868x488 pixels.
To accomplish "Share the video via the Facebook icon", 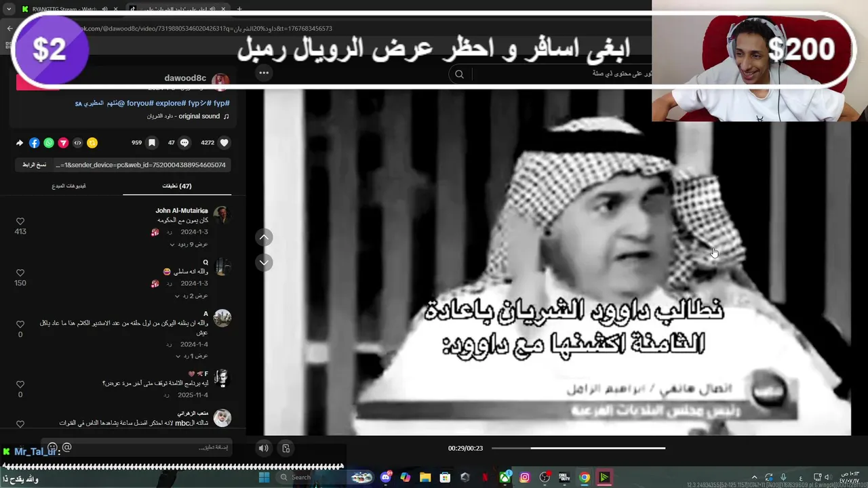I will pyautogui.click(x=34, y=143).
